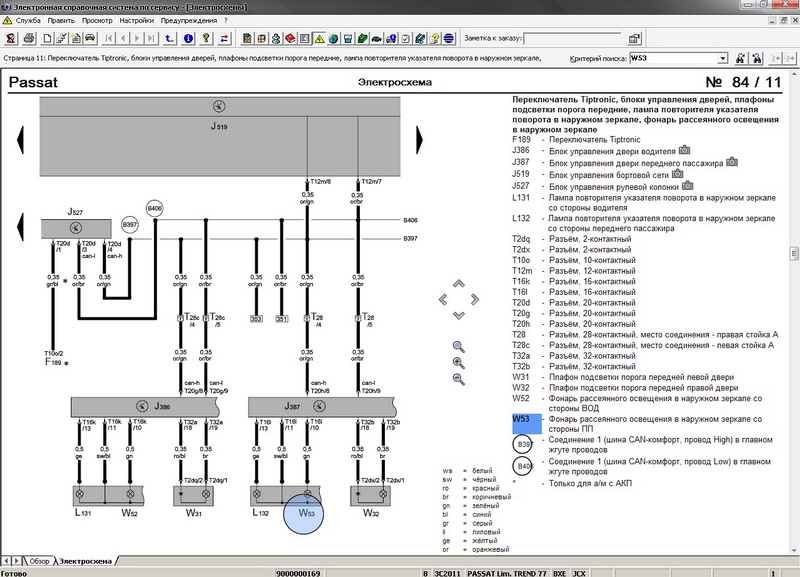The width and height of the screenshot is (800, 577).
Task: Click the black left arrow beside J527
Action: point(20,227)
